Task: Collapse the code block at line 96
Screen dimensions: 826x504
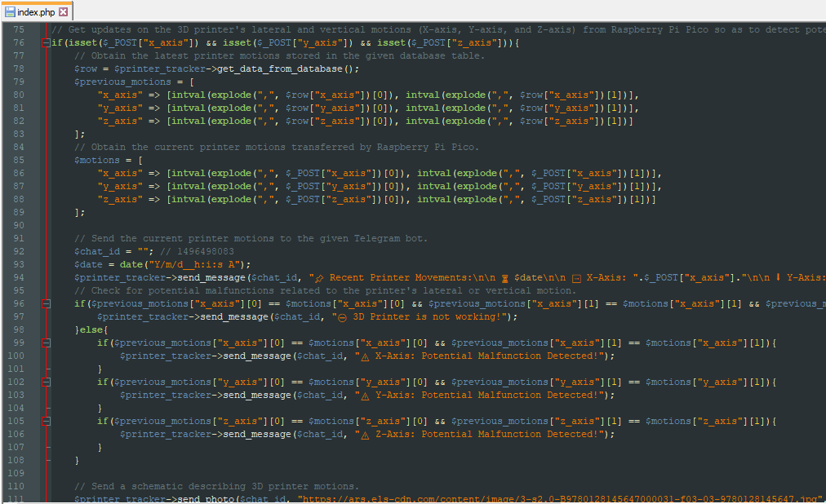Action: coord(46,303)
